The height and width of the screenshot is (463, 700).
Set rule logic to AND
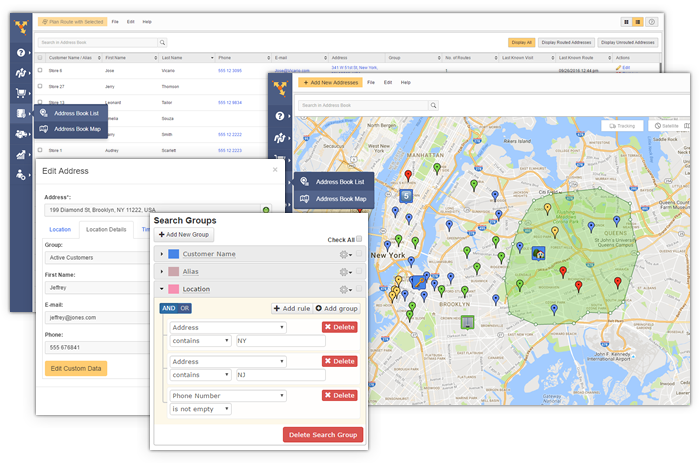[169, 308]
